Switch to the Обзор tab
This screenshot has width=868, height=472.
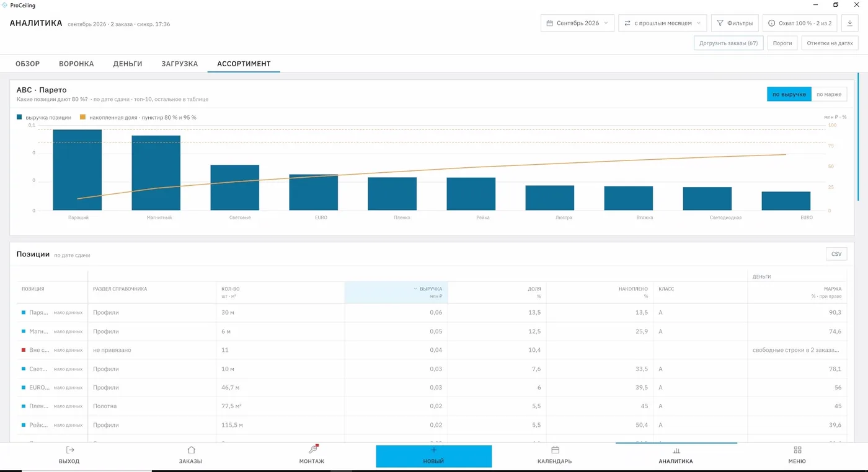(x=28, y=64)
